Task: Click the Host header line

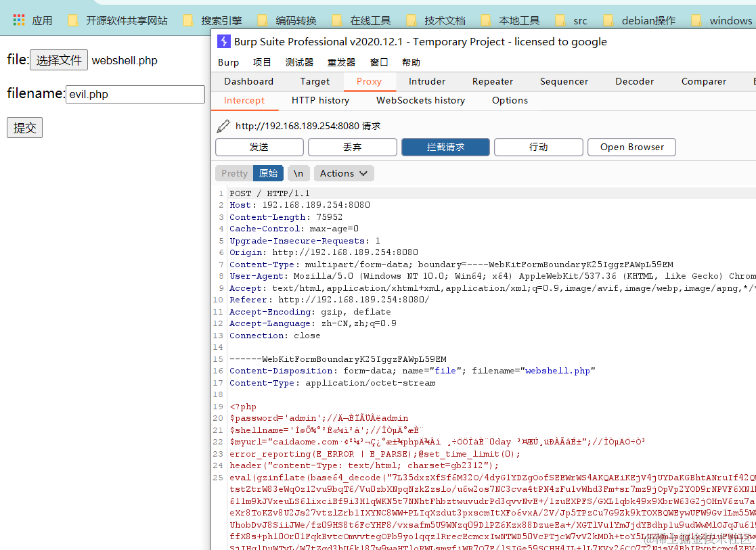Action: pos(300,205)
